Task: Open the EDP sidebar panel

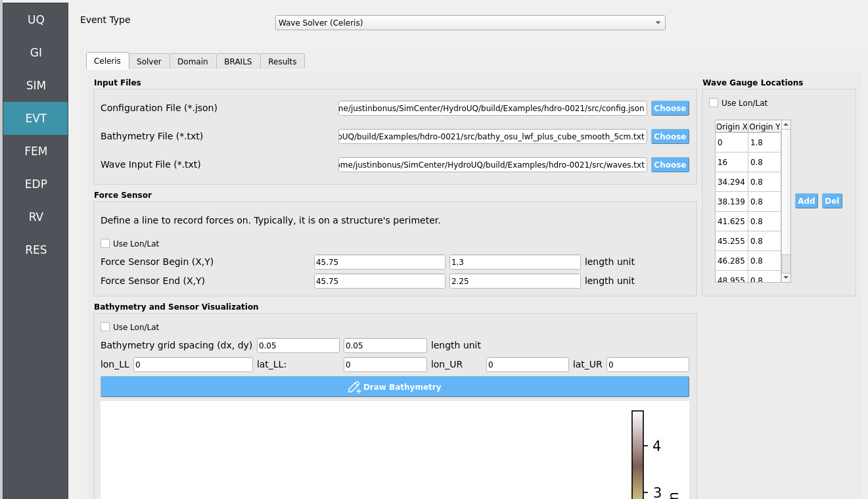Action: [x=35, y=184]
